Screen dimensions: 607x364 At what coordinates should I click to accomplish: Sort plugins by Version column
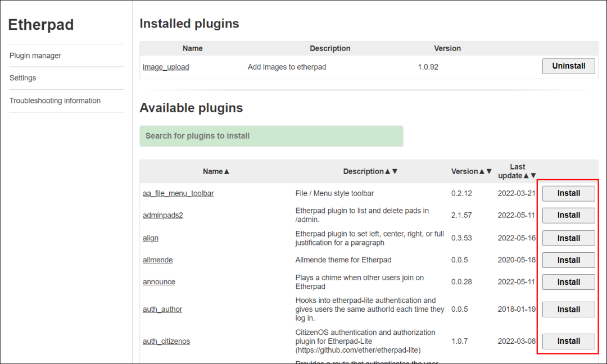point(472,171)
